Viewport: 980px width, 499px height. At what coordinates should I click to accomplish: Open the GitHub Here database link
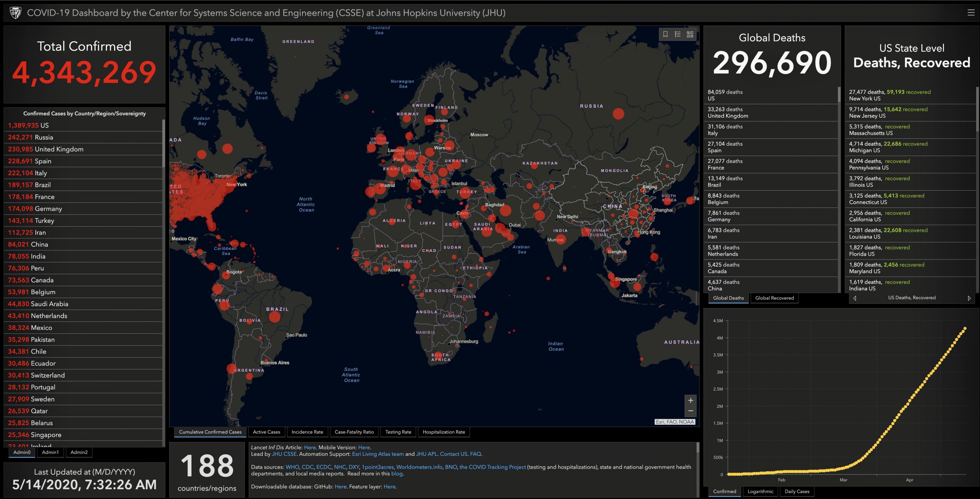[340, 486]
